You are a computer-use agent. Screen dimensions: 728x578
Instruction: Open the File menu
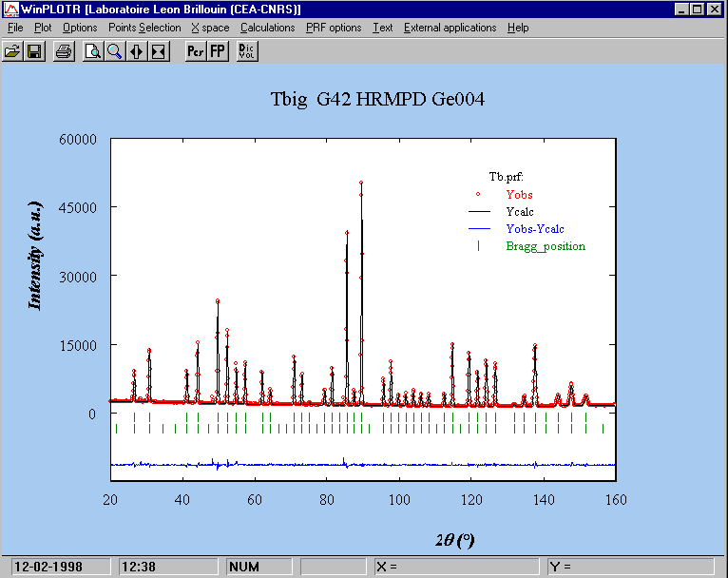(15, 28)
